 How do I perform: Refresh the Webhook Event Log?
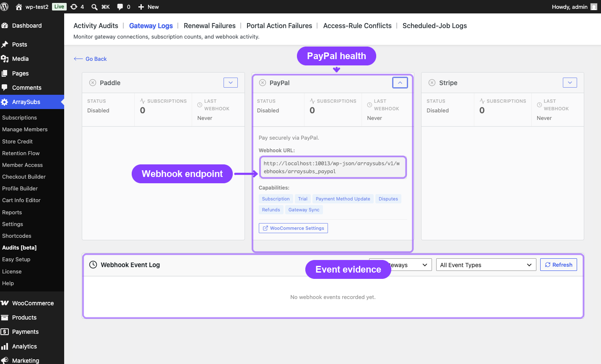click(x=559, y=265)
